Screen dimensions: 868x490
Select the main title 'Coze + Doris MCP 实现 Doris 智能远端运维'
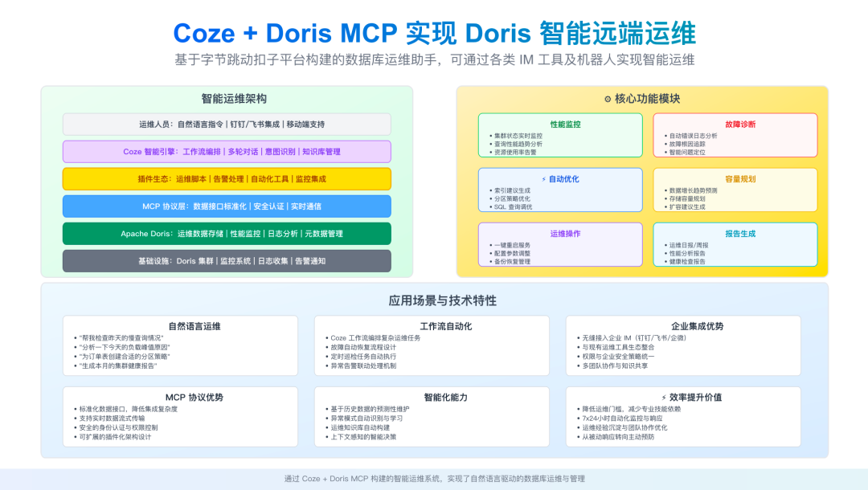click(x=435, y=33)
